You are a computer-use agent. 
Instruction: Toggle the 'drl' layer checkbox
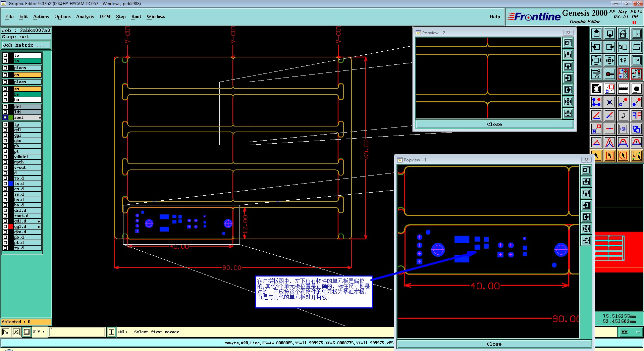coord(5,107)
